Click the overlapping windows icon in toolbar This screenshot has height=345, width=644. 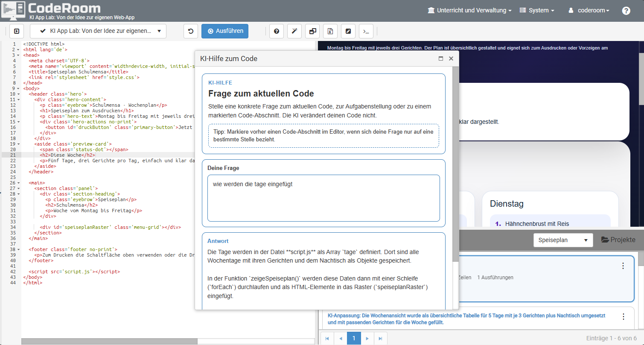(313, 31)
